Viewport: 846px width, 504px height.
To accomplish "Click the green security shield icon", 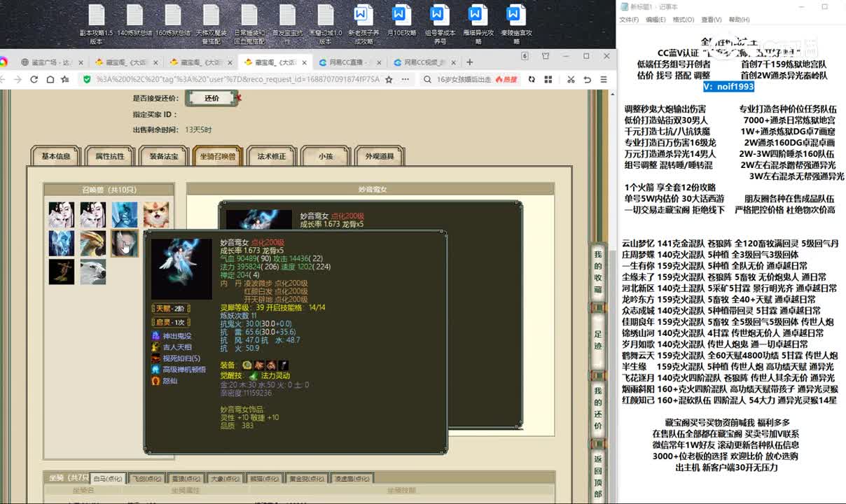I will tap(87, 80).
